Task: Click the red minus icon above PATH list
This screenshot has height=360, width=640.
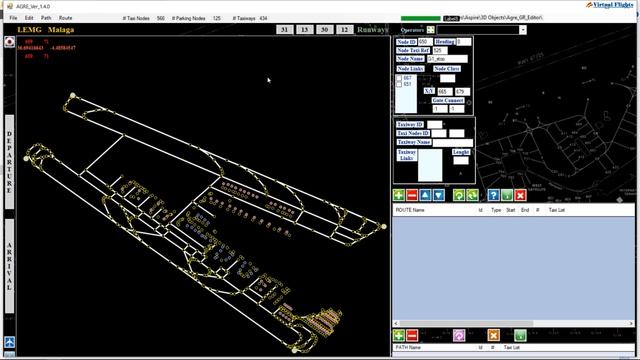Action: click(x=412, y=336)
